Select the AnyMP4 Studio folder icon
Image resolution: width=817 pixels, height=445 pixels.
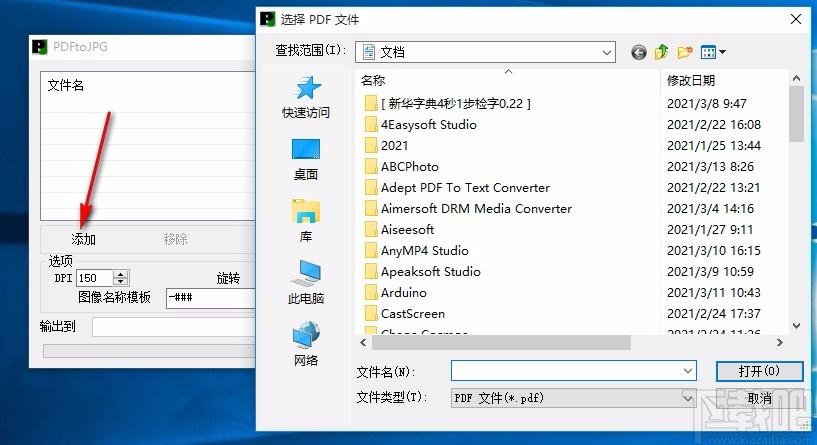click(x=371, y=251)
